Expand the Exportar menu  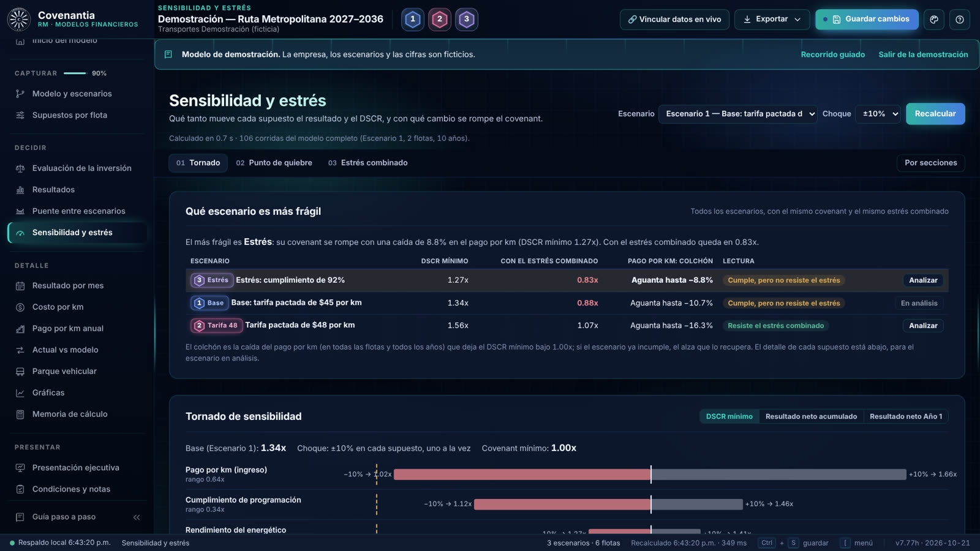click(772, 20)
